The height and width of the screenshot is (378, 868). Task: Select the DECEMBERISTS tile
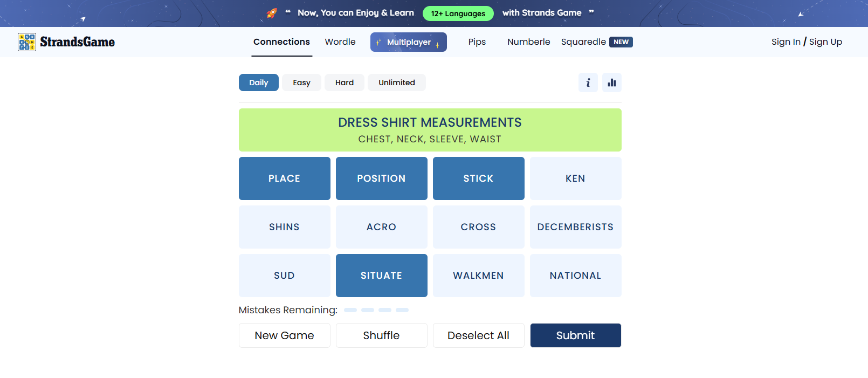point(576,227)
